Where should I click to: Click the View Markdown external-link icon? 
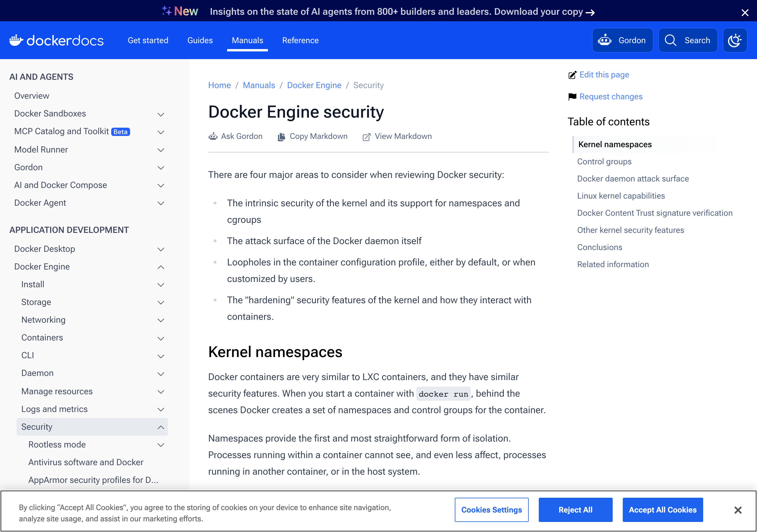[x=366, y=137]
